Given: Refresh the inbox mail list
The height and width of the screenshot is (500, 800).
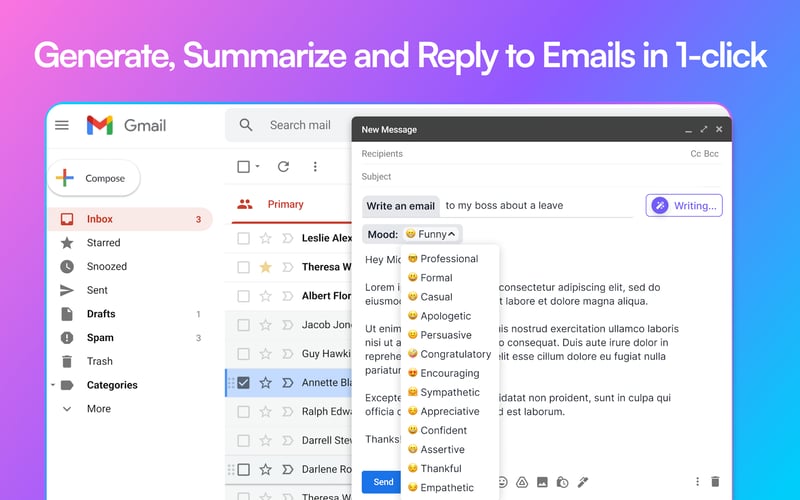Looking at the screenshot, I should point(284,166).
